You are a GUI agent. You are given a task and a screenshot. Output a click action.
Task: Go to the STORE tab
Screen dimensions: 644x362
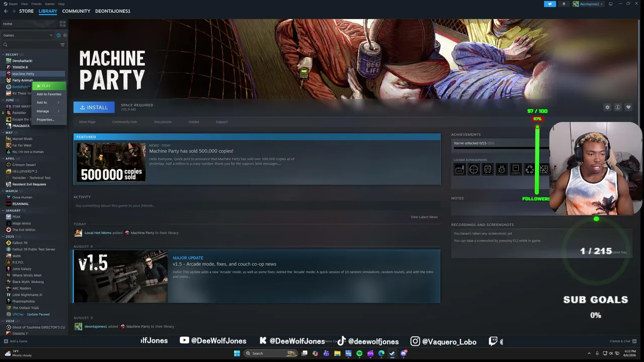click(x=26, y=11)
